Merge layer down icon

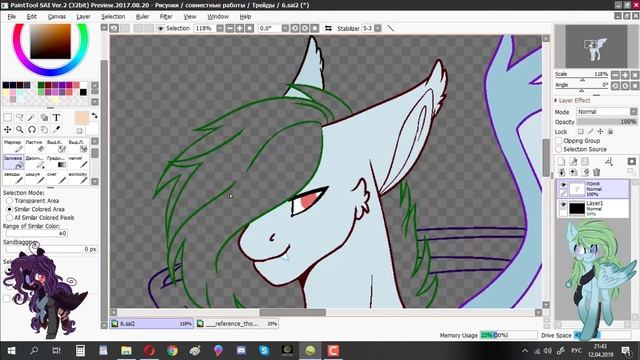pos(562,172)
